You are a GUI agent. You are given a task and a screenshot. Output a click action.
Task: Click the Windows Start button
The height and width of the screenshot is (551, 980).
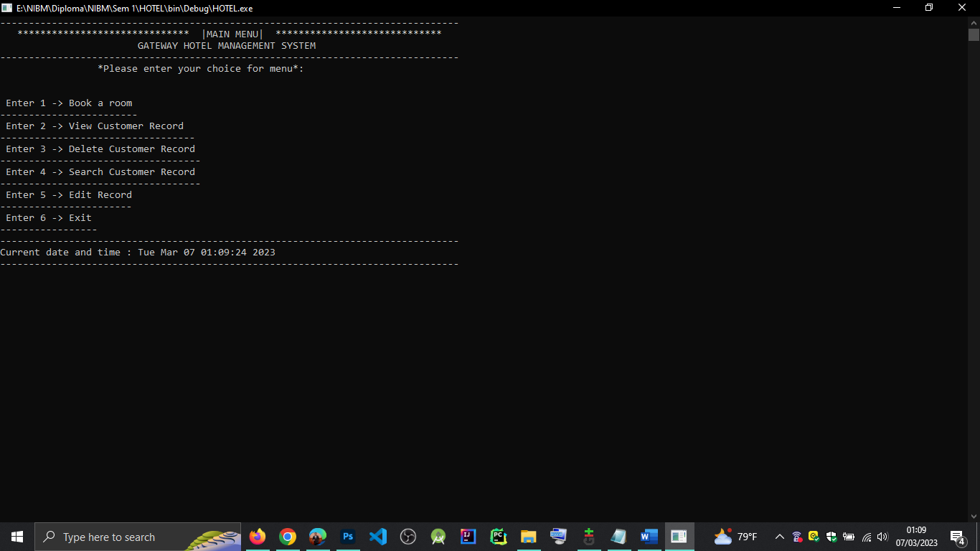click(17, 537)
